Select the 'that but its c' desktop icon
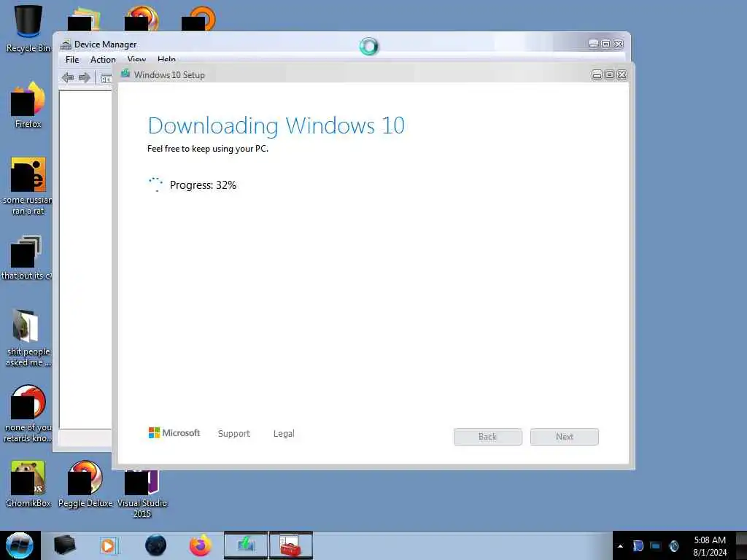 pos(26,257)
